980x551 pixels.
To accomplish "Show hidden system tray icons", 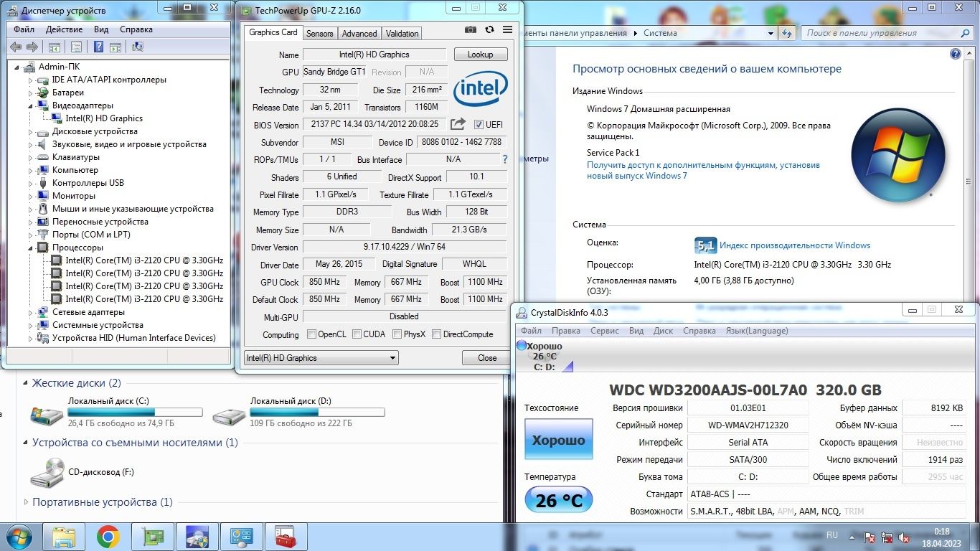I will tap(852, 537).
